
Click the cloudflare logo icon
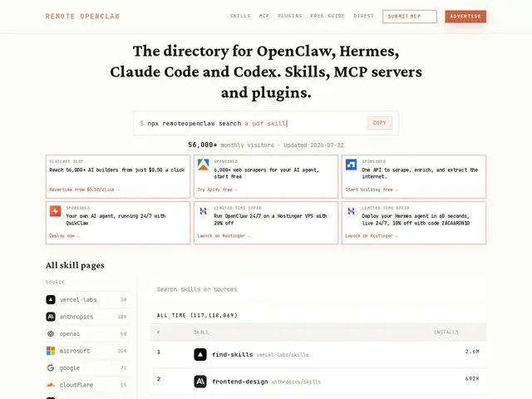(51, 385)
